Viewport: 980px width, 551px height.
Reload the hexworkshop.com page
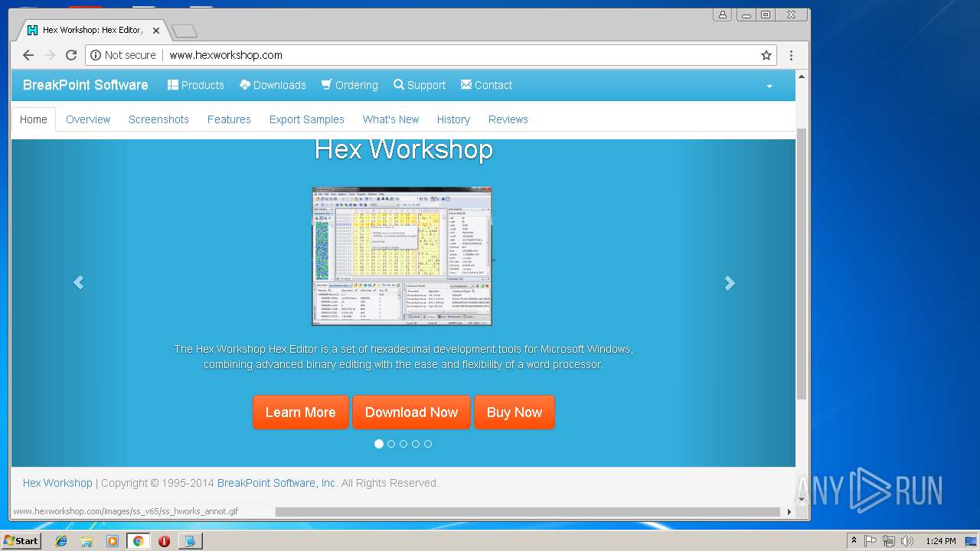pyautogui.click(x=71, y=55)
